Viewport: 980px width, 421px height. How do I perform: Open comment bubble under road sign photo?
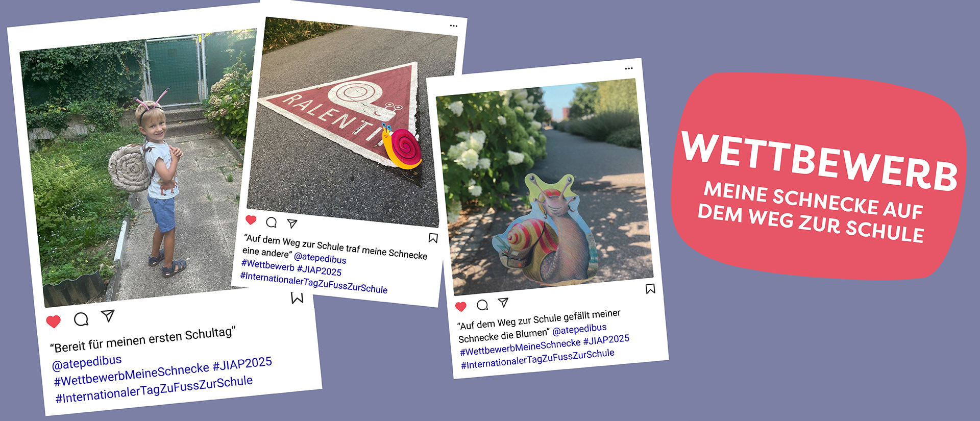coord(272,222)
